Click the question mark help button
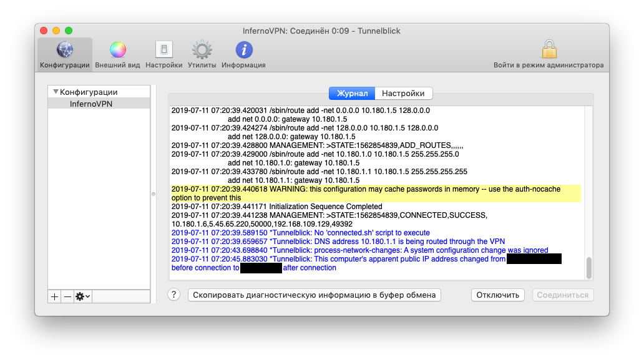 [173, 295]
